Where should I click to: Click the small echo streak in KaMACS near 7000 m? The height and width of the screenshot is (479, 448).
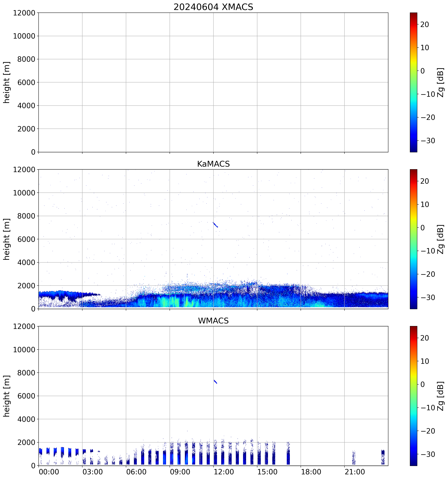pyautogui.click(x=215, y=225)
